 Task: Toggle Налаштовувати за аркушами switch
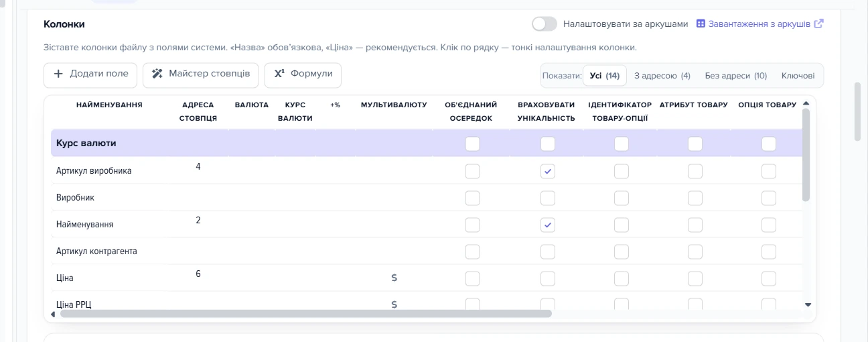(x=545, y=23)
